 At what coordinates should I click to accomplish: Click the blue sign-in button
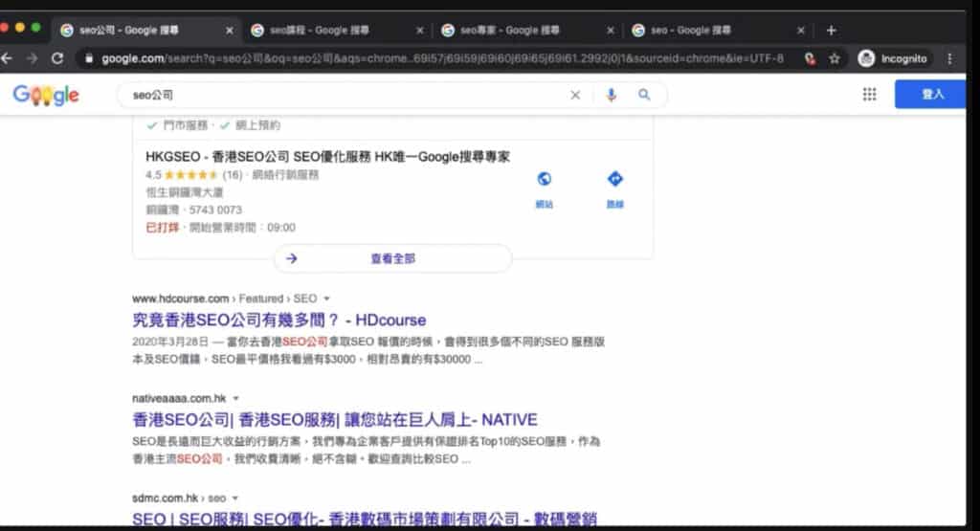tap(930, 95)
